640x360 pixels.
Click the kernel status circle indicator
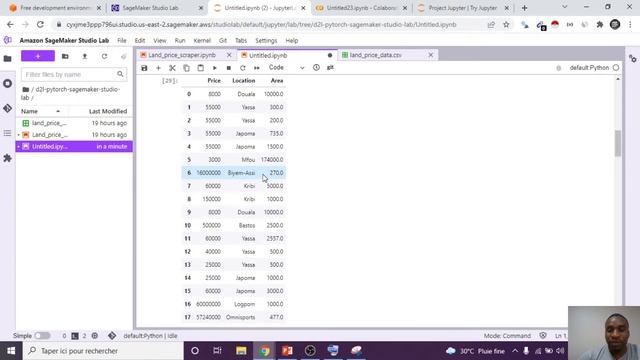click(x=616, y=68)
